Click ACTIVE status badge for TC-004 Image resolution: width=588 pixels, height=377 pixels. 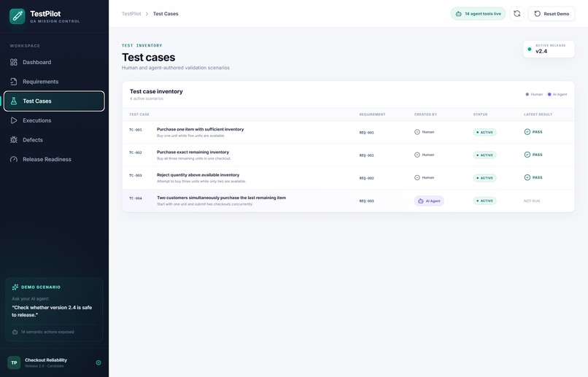coord(485,201)
